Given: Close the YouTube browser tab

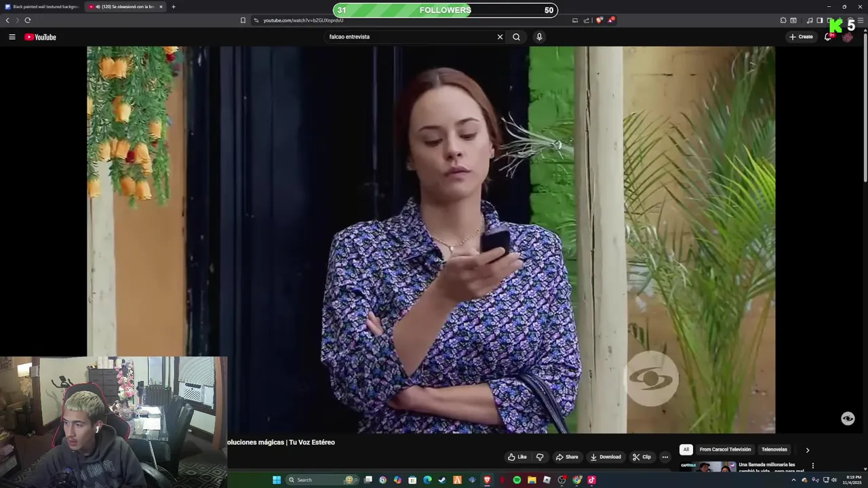Looking at the screenshot, I should pos(161,7).
